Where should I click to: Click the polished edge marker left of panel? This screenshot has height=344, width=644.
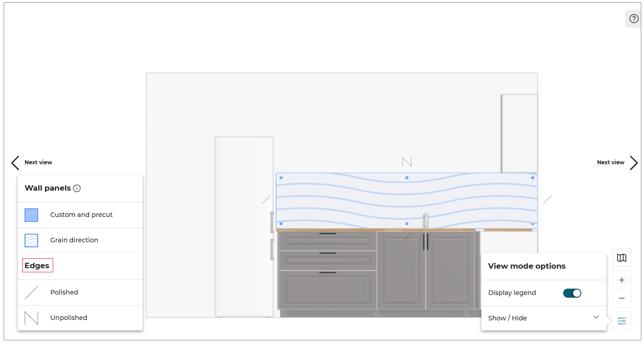click(266, 199)
